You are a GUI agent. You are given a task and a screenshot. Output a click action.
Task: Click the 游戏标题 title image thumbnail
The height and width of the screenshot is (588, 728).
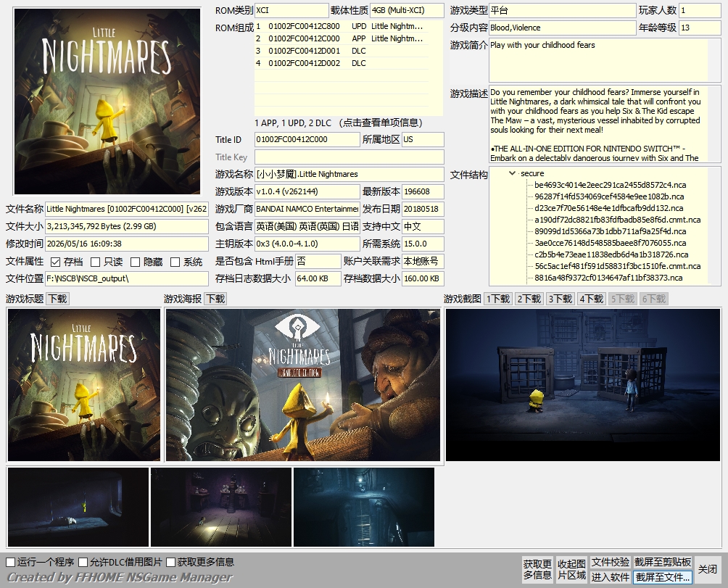click(x=84, y=385)
